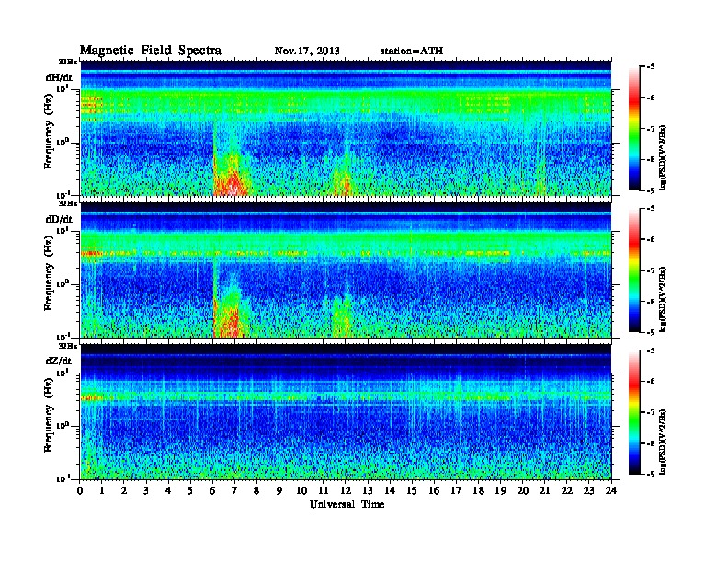The height and width of the screenshot is (563, 728).
Task: Click the hour 1 tick label
Action: click(102, 490)
